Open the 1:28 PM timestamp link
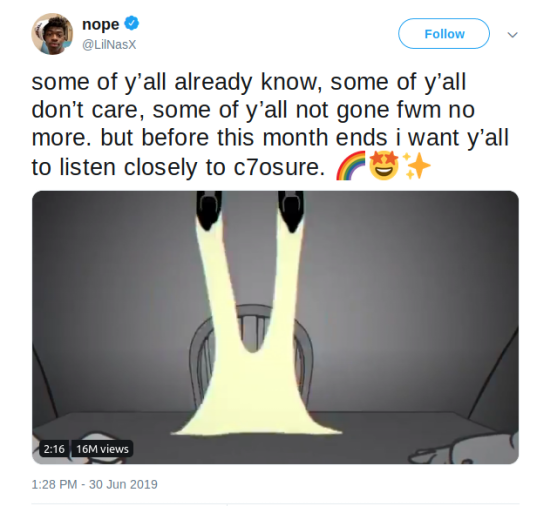 tap(54, 484)
